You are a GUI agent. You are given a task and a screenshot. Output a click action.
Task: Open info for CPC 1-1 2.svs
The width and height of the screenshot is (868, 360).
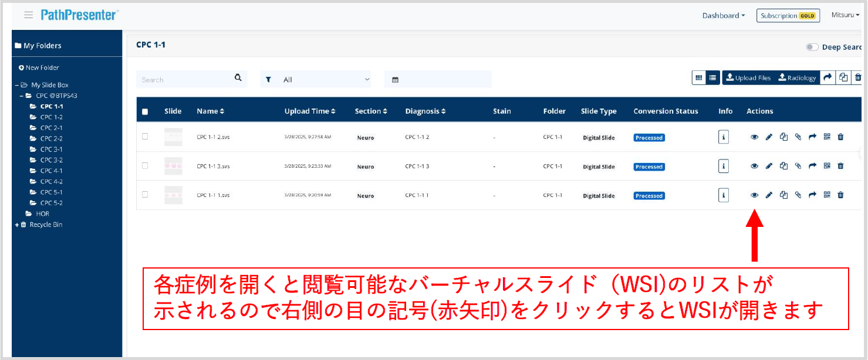[724, 137]
